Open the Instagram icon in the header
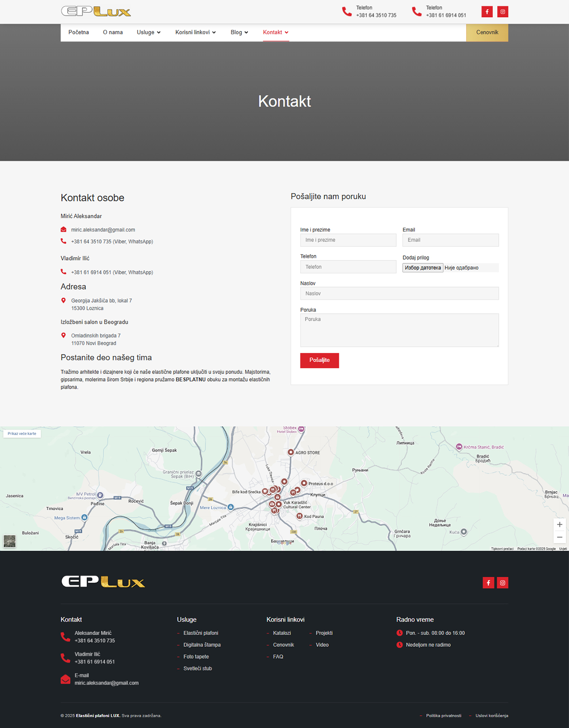 (x=503, y=12)
